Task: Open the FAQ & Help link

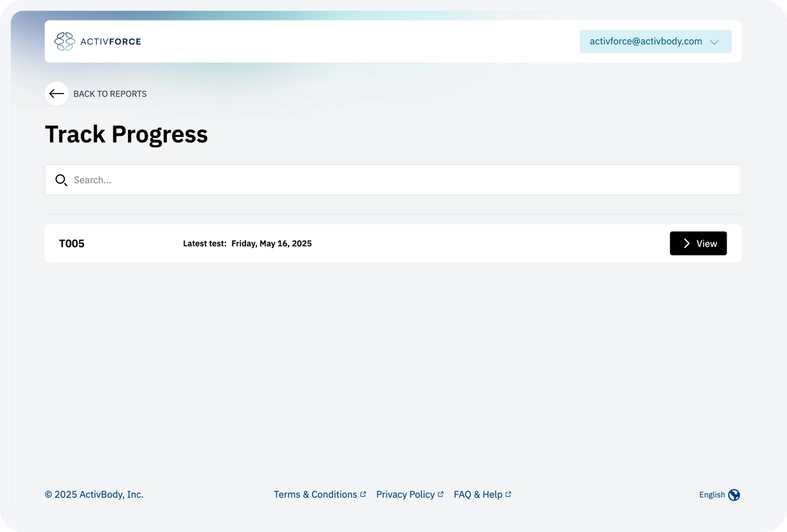Action: coord(478,495)
